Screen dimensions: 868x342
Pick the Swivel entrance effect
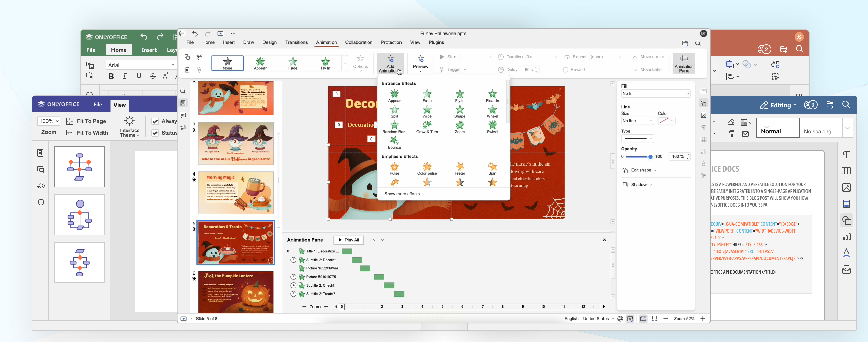[492, 127]
